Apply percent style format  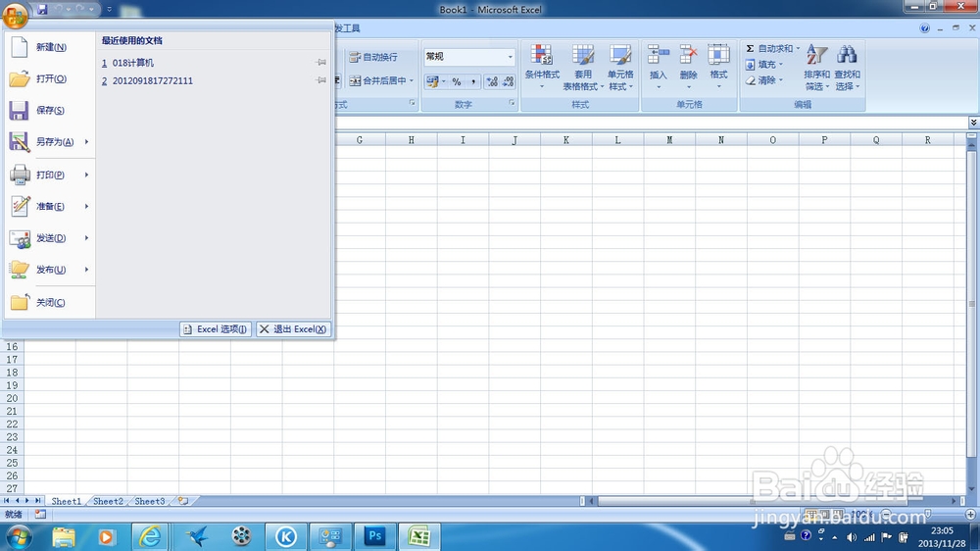pyautogui.click(x=457, y=81)
